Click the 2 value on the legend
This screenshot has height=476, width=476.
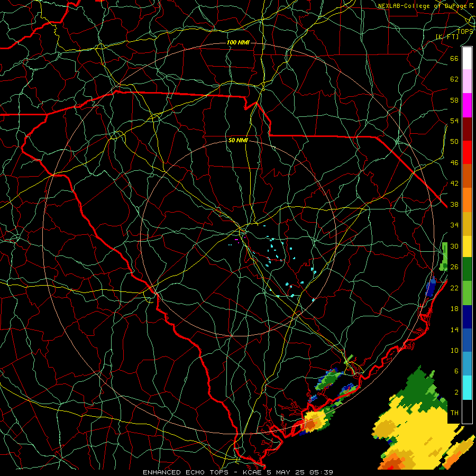(x=456, y=392)
